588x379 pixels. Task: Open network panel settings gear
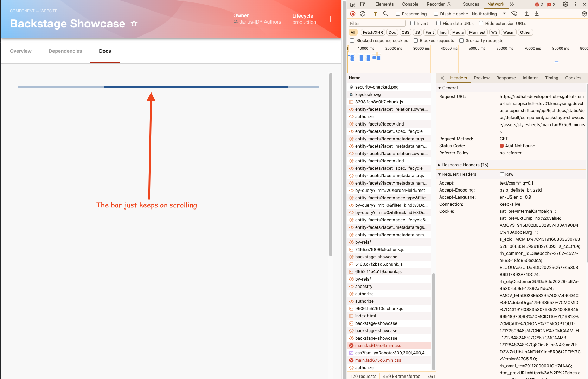point(584,14)
